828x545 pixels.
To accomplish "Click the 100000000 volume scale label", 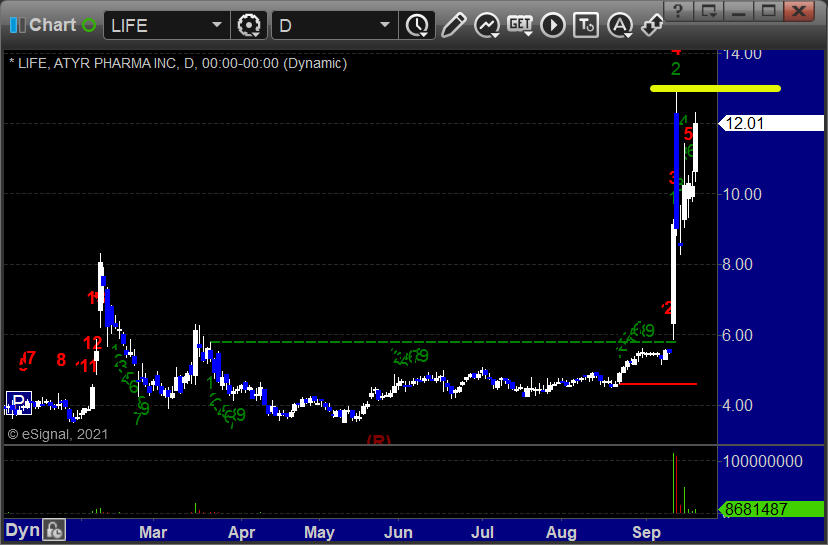I will click(x=763, y=462).
